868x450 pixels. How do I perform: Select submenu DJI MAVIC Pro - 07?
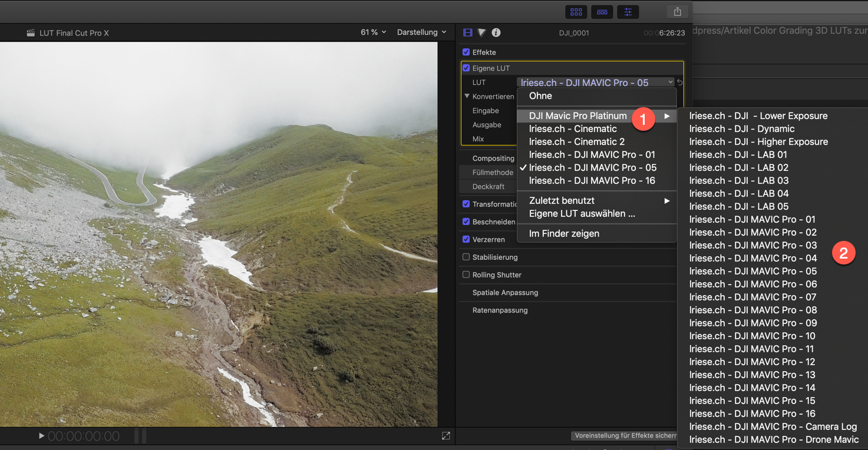pyautogui.click(x=773, y=297)
